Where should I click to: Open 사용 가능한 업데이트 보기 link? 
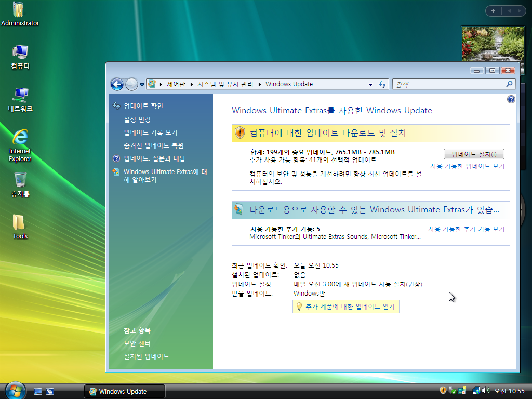(468, 166)
